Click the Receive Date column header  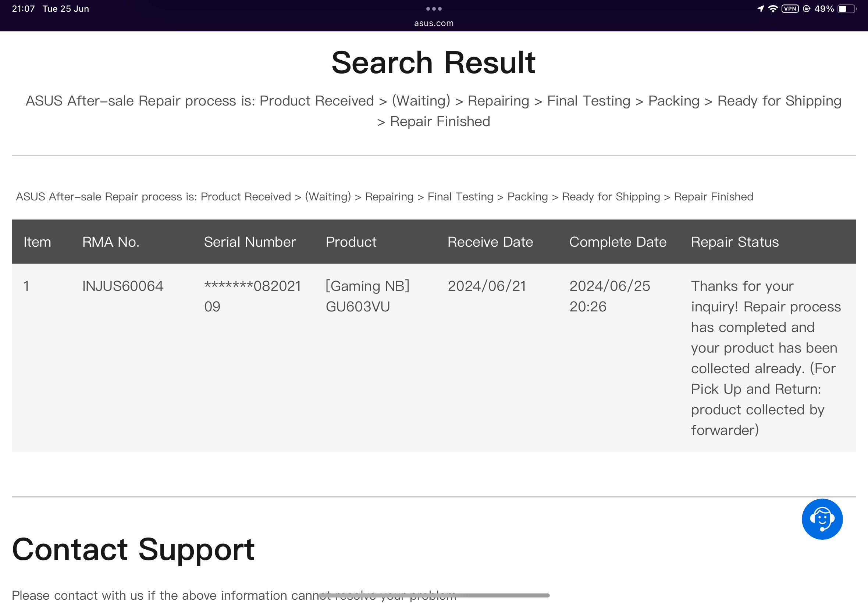490,242
